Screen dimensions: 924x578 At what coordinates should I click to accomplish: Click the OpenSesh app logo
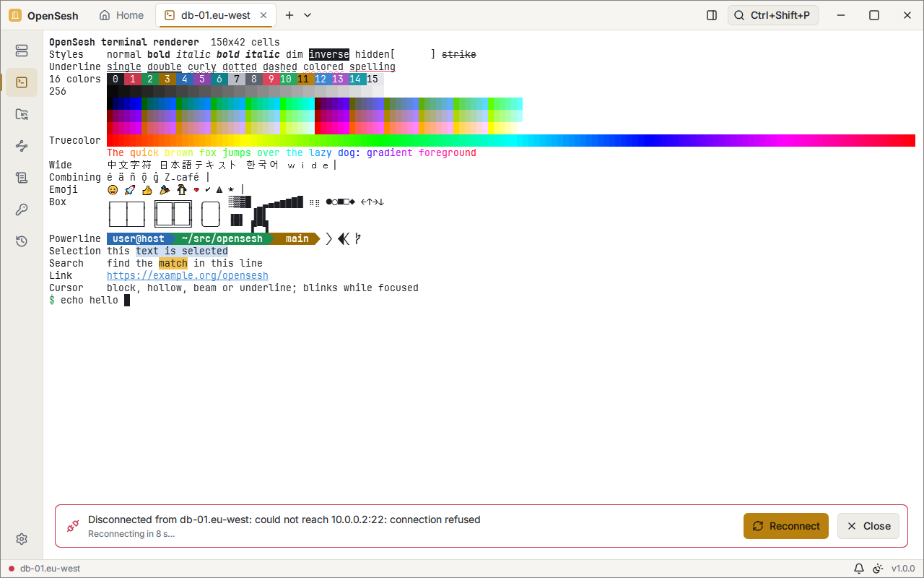pyautogui.click(x=15, y=15)
